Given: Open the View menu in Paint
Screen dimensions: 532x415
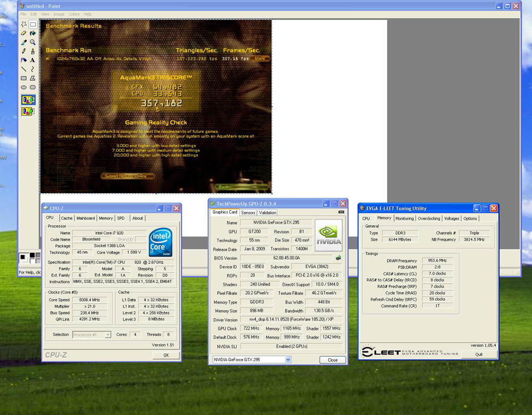Looking at the screenshot, I should (45, 14).
